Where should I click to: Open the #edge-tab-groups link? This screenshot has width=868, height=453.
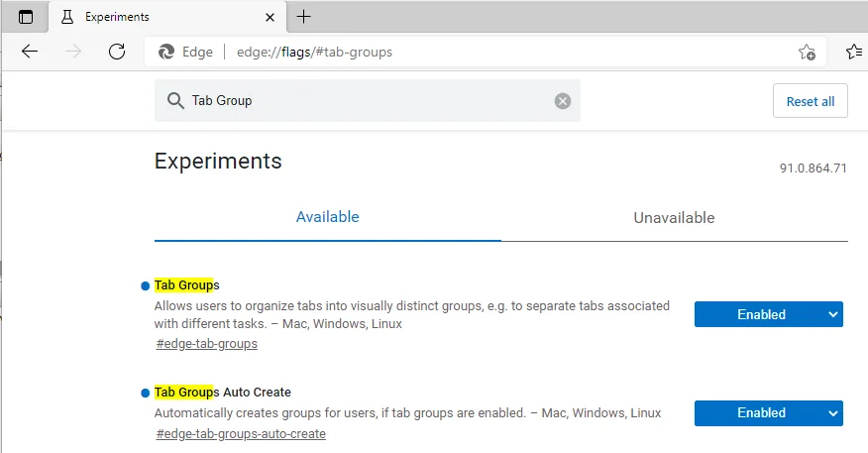(206, 343)
